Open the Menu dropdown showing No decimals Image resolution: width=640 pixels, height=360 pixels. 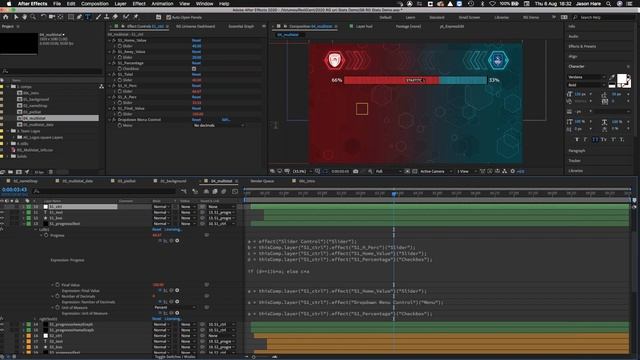click(x=218, y=125)
